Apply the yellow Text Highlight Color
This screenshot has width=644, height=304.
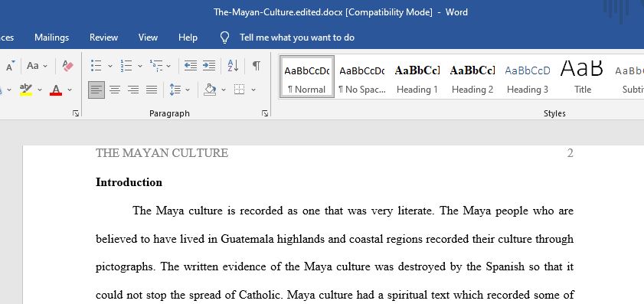click(x=26, y=90)
